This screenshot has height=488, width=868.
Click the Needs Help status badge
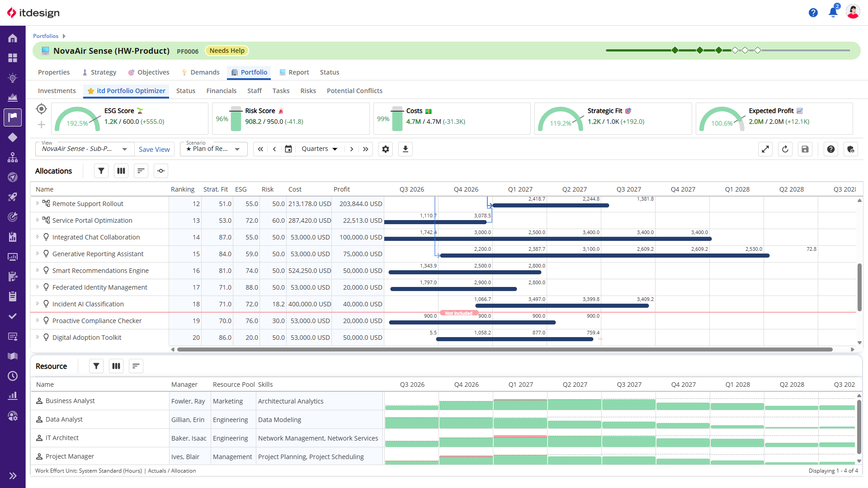pos(227,51)
